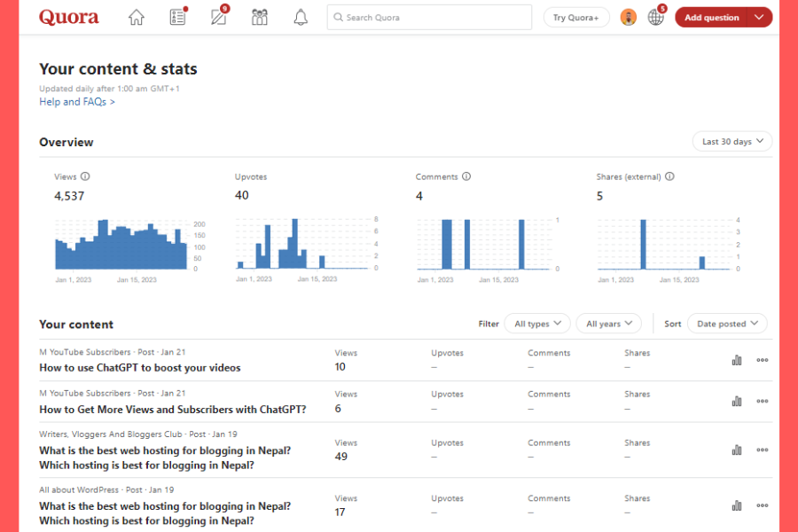
Task: Expand the Add question arrow menu
Action: pos(759,18)
